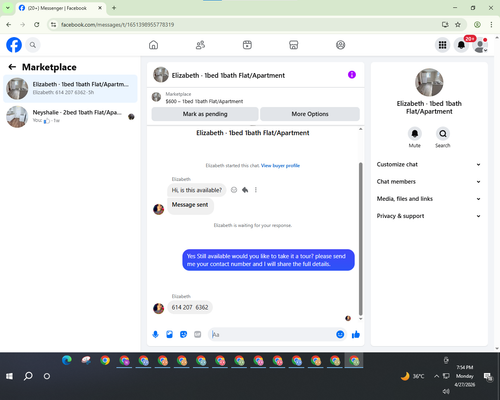Select the Messenger | Facebook browser tab

pos(61,8)
